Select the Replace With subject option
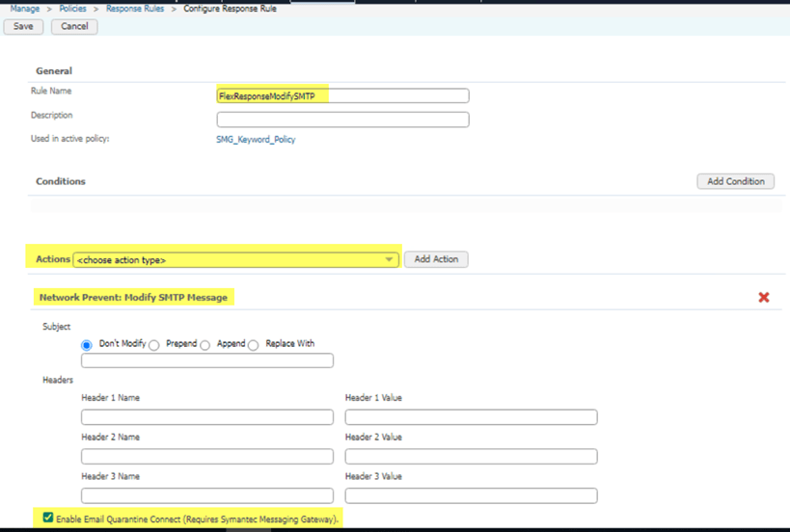 point(254,345)
